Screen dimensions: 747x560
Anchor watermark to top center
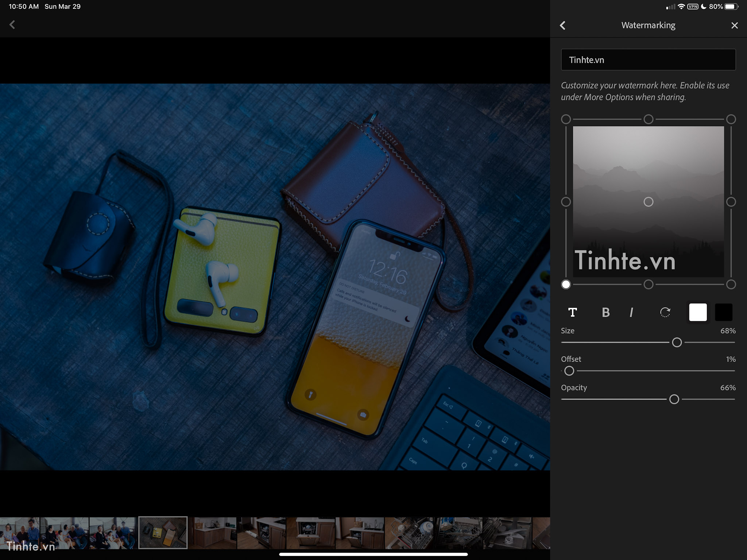tap(648, 119)
